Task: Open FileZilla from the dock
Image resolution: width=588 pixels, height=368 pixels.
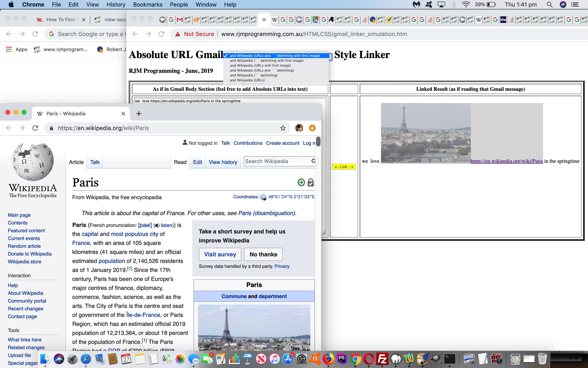Action: pyautogui.click(x=382, y=359)
